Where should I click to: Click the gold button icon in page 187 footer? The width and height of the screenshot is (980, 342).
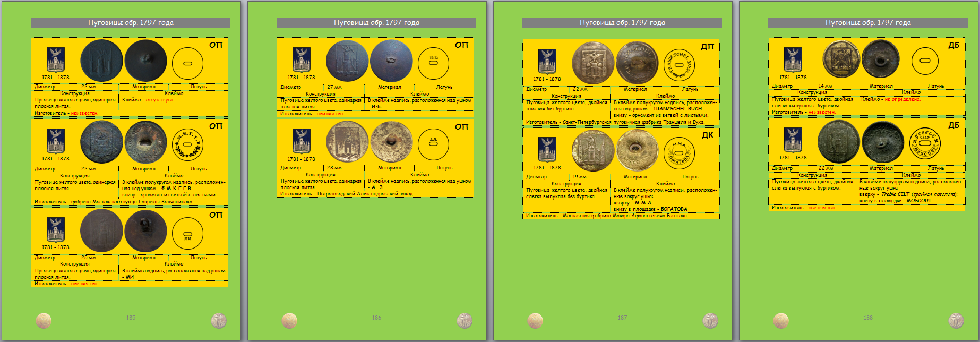pos(535,321)
